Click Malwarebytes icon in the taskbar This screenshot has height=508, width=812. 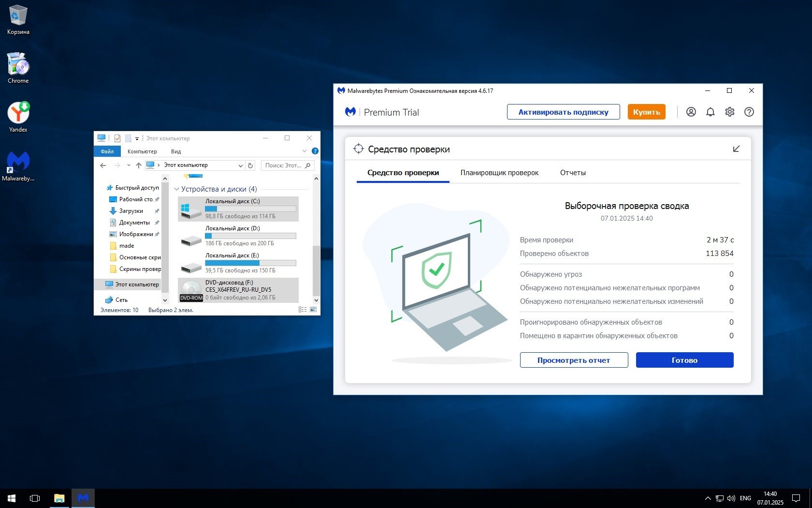point(83,498)
